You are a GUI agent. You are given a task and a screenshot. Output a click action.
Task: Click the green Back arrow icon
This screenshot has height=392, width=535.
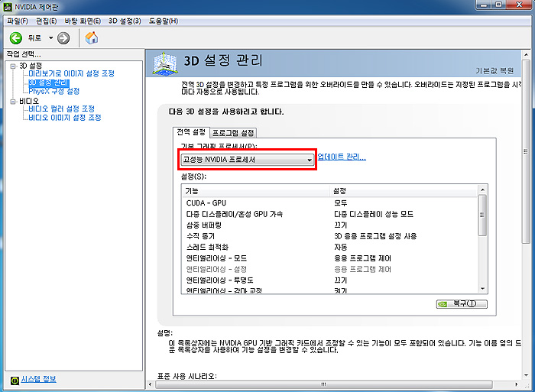point(16,38)
